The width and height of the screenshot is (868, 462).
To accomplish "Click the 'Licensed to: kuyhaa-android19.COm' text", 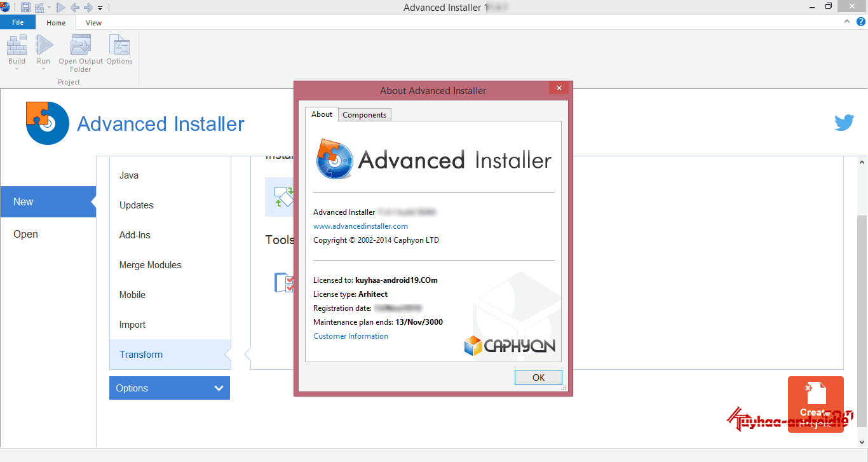I will (376, 280).
